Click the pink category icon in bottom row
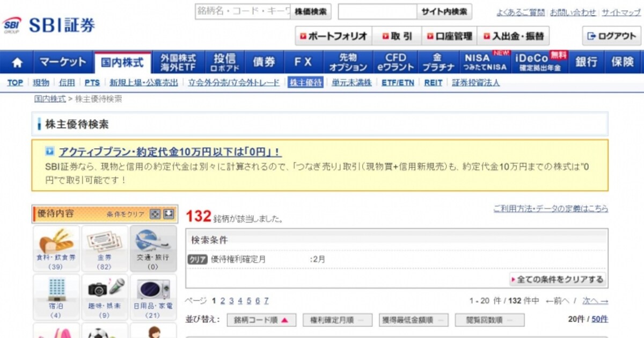644x338 pixels. point(56,331)
